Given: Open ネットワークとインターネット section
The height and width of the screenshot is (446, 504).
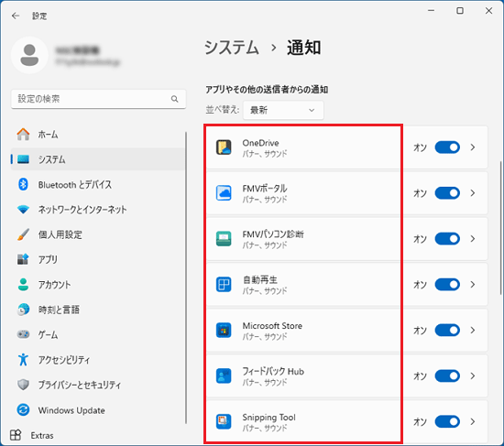Looking at the screenshot, I should click(98, 210).
